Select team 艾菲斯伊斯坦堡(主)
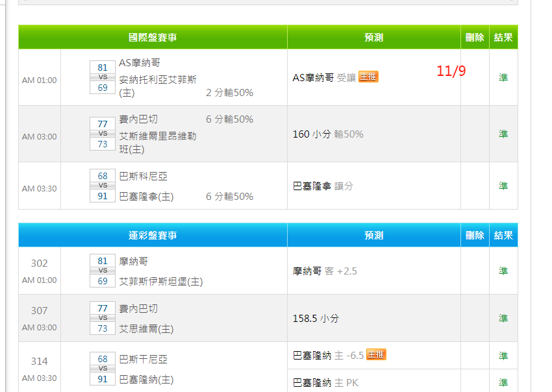 pos(160,282)
